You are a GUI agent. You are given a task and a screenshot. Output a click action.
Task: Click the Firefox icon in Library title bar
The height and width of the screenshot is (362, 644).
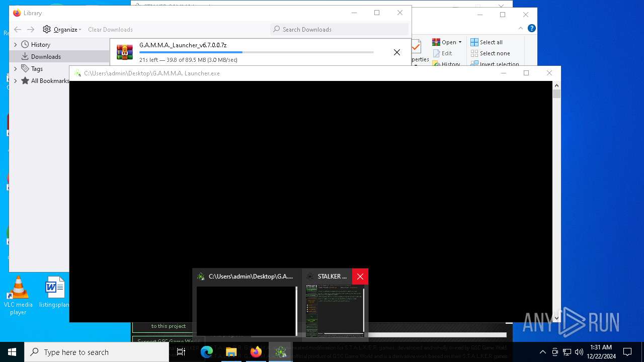(17, 13)
